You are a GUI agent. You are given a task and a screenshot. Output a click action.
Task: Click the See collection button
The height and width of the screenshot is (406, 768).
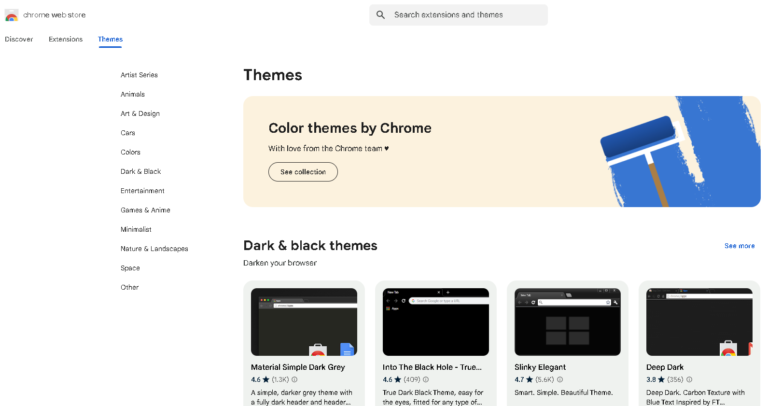click(x=303, y=172)
